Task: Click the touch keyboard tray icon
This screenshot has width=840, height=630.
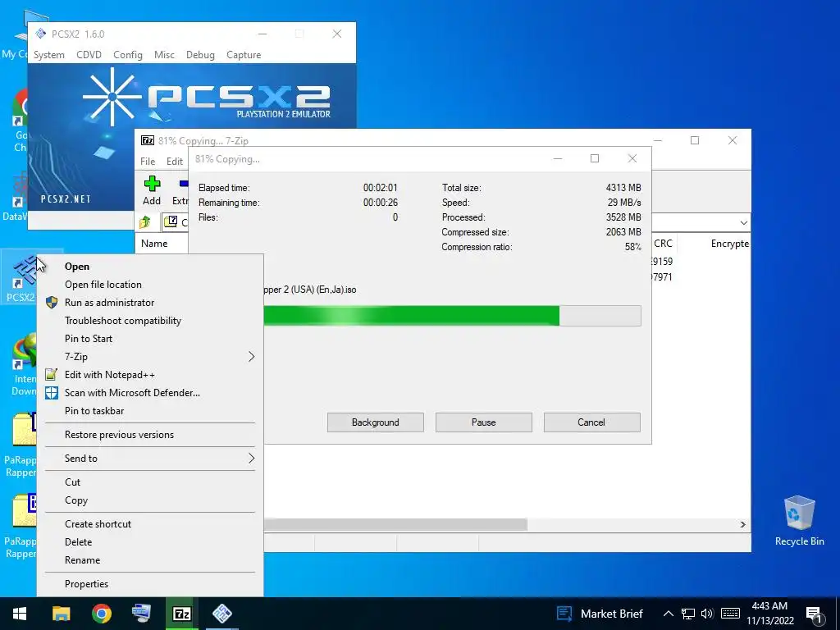Action: pos(730,614)
